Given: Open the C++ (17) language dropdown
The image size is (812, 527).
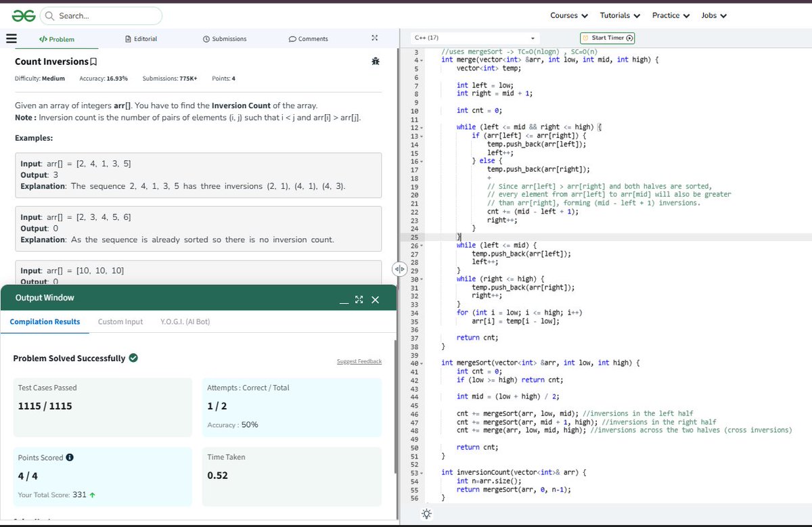Looking at the screenshot, I should pos(476,38).
